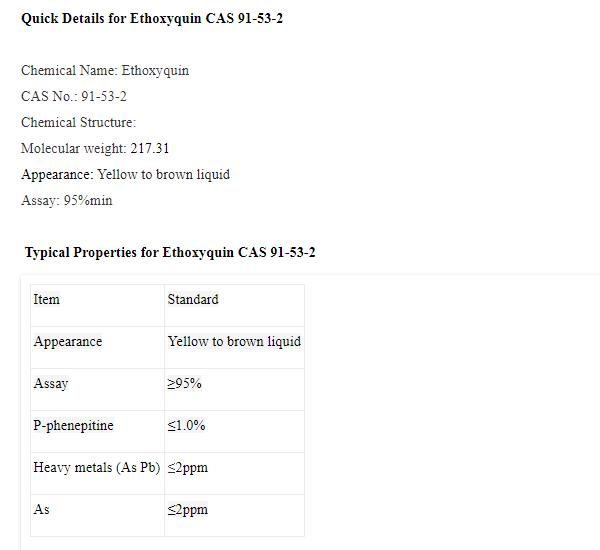Click the Chemical Name: Ethoxyquin line
The image size is (600, 550).
coord(105,71)
